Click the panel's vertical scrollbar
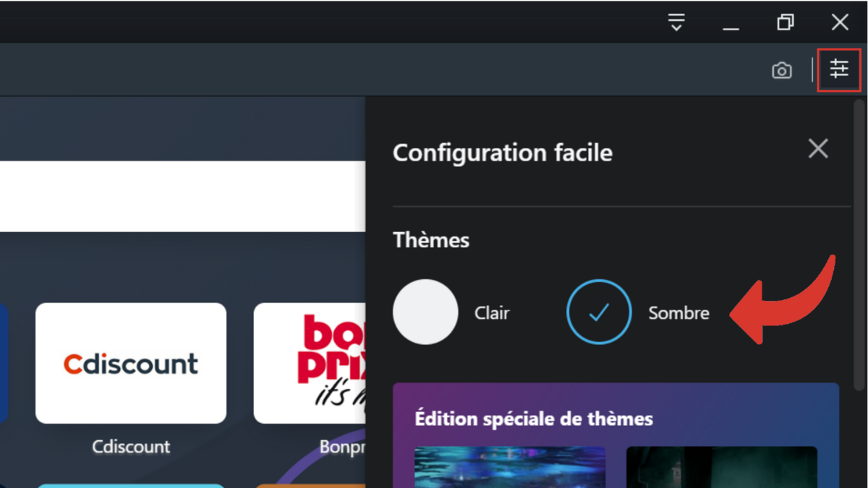The width and height of the screenshot is (868, 488). coord(859,246)
